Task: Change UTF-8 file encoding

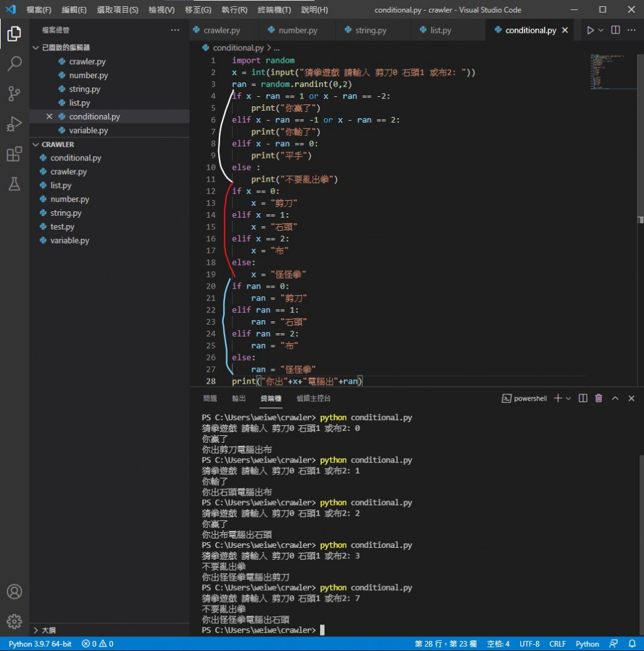Action: coord(530,644)
